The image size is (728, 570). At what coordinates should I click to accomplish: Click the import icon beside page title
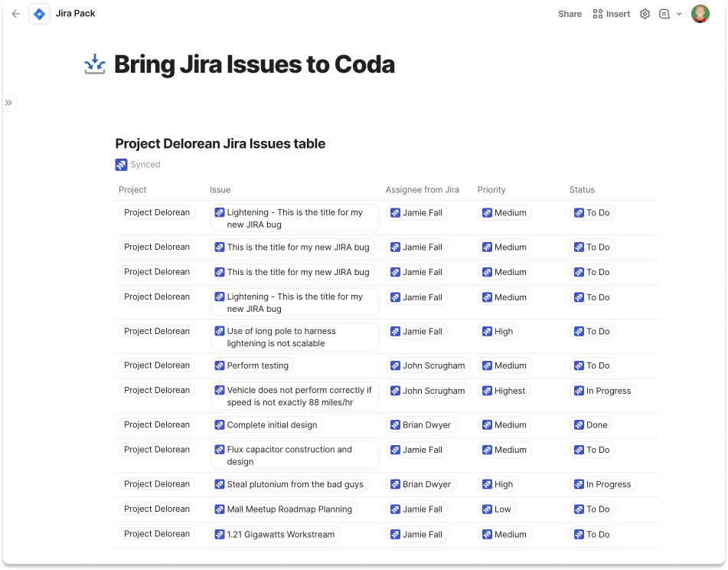[x=95, y=64]
